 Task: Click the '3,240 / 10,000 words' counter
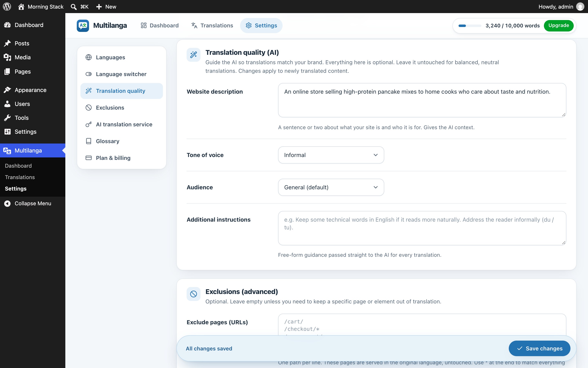coord(512,26)
